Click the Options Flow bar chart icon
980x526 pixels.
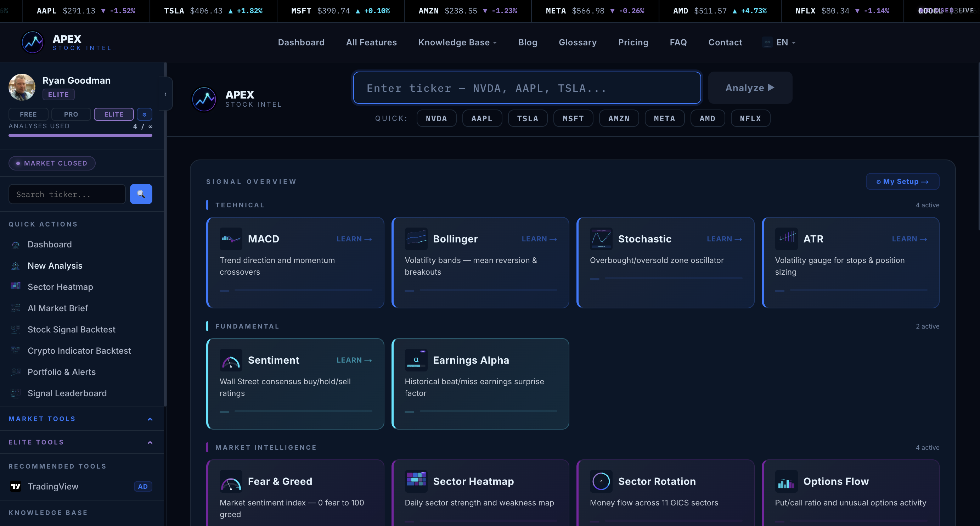coord(786,481)
